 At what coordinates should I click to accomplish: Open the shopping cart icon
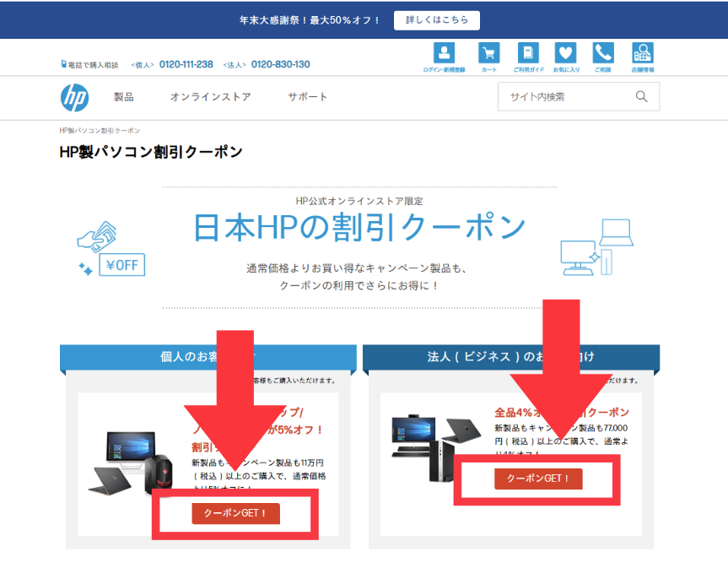click(x=488, y=52)
